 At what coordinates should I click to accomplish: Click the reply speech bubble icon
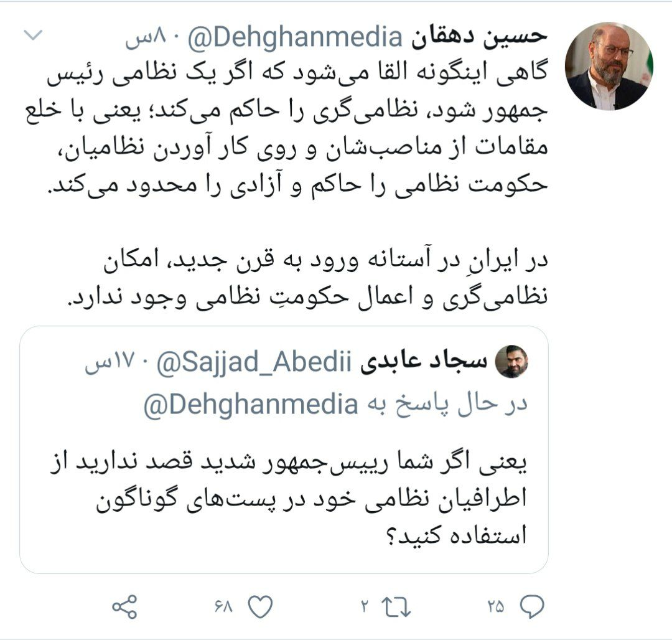click(532, 606)
